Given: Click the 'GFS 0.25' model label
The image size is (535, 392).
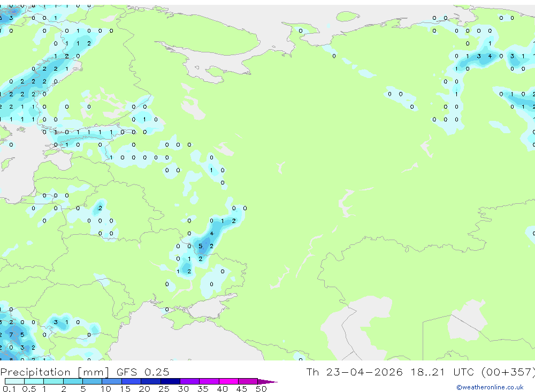Looking at the screenshot, I should coord(143,372).
